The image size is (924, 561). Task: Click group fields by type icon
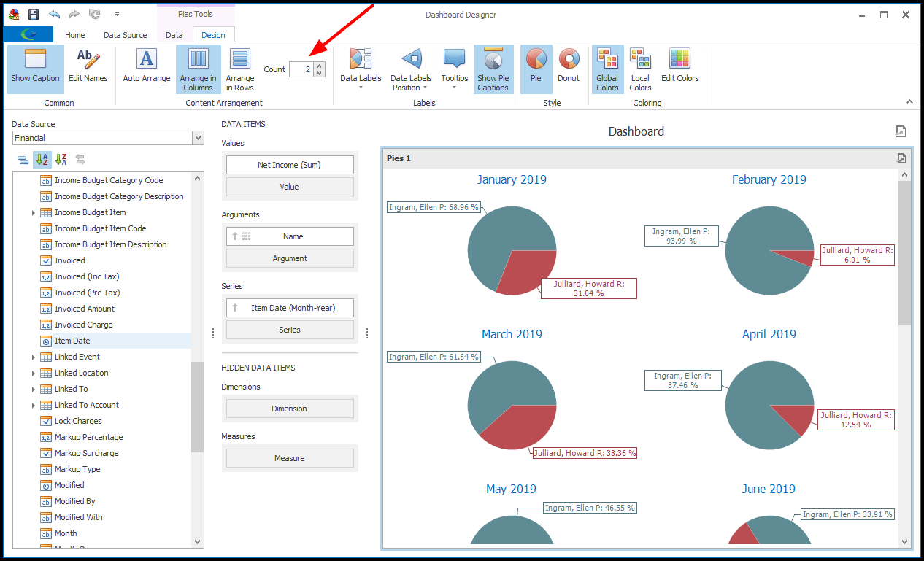pyautogui.click(x=23, y=160)
